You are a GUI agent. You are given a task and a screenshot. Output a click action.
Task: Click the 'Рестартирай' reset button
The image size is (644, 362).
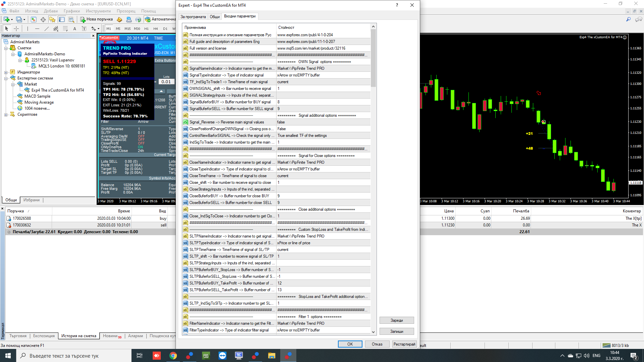[x=404, y=344]
